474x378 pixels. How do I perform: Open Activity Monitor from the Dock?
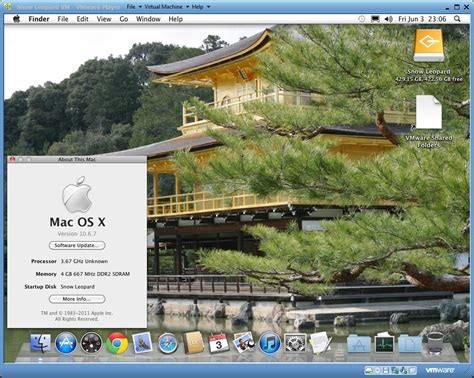[x=384, y=343]
